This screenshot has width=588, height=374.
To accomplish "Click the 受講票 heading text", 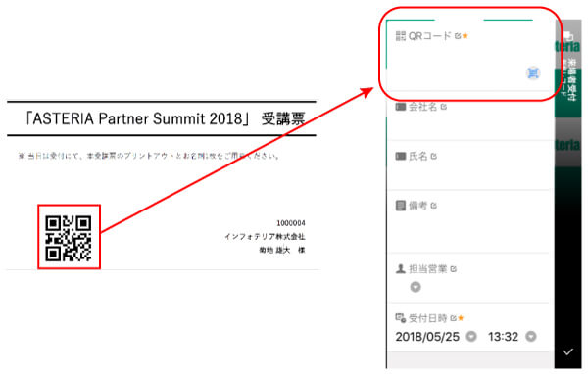I will [283, 118].
